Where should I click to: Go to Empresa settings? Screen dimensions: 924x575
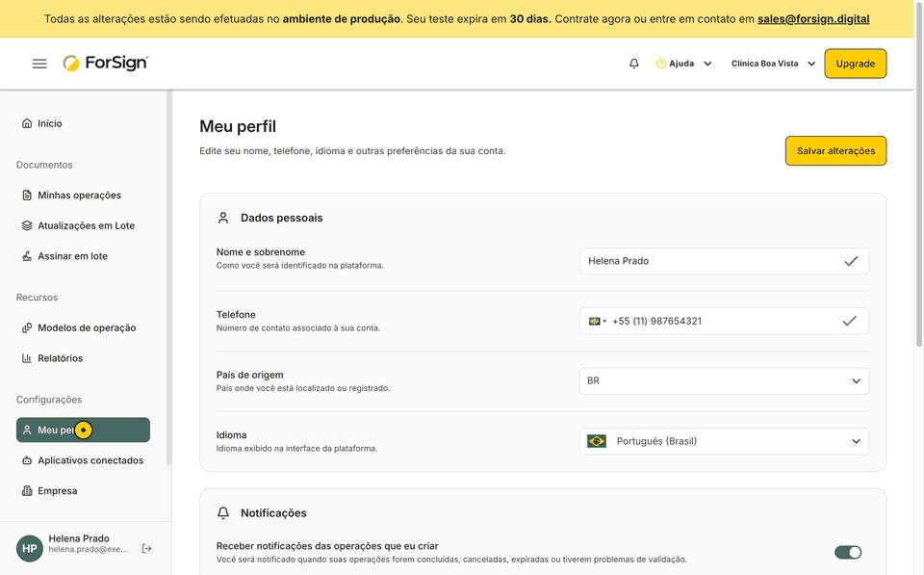pos(83,490)
